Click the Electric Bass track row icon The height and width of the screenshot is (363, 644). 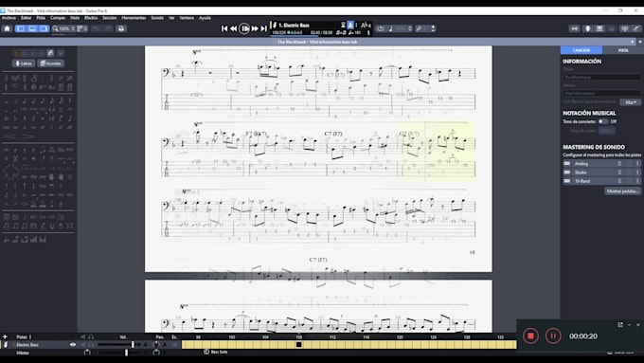(x=6, y=344)
